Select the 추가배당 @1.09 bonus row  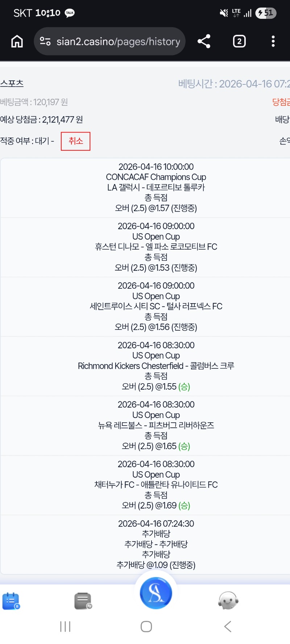(x=156, y=544)
